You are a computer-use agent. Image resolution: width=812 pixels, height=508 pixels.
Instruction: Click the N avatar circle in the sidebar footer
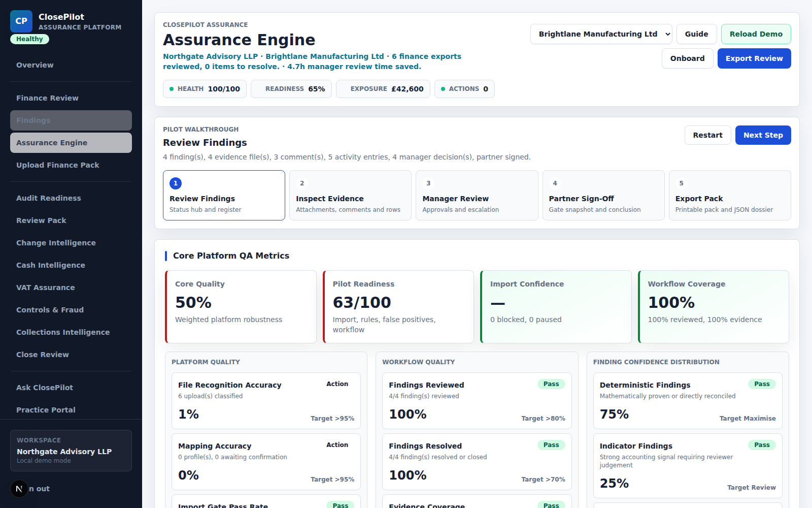pos(19,489)
